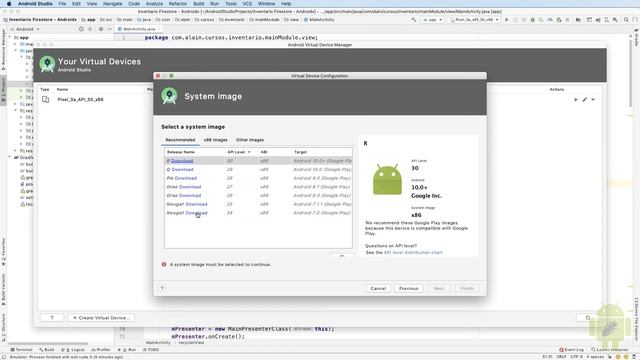Click the help question mark in System Image dialog

(162, 288)
